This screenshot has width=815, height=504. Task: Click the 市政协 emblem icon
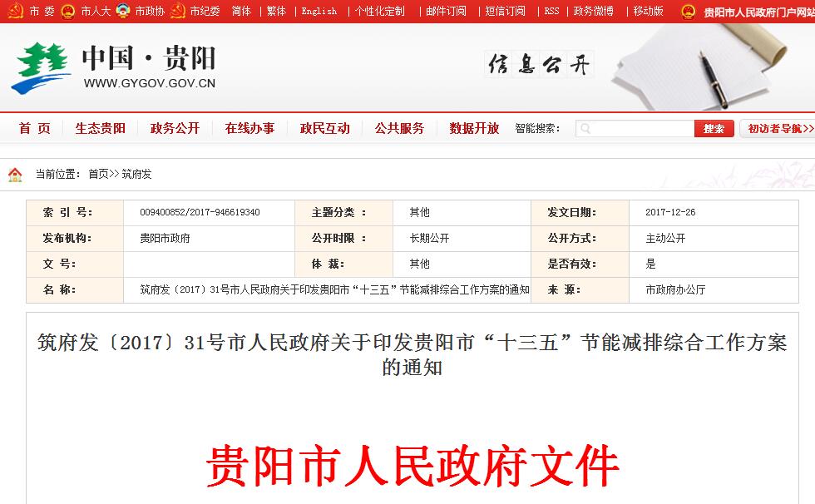[x=123, y=12]
